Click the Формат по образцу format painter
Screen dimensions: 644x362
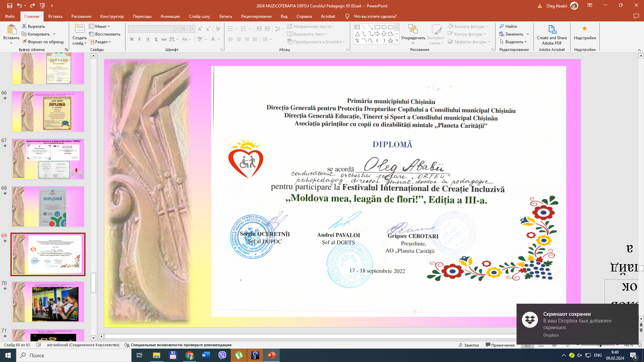point(43,42)
